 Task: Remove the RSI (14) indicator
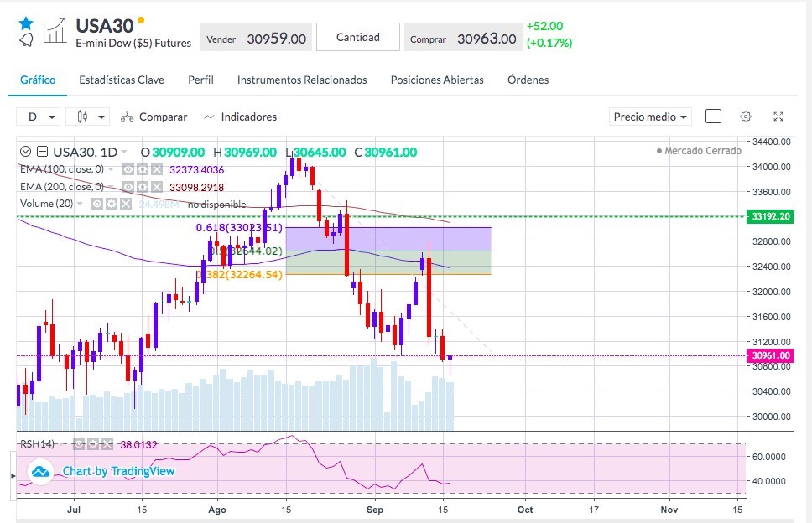tap(107, 444)
